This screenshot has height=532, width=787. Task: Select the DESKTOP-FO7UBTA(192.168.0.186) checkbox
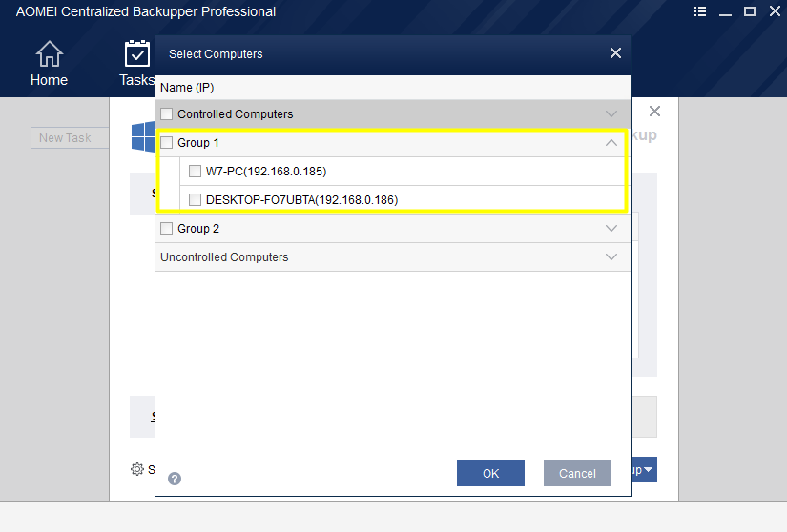[195, 199]
